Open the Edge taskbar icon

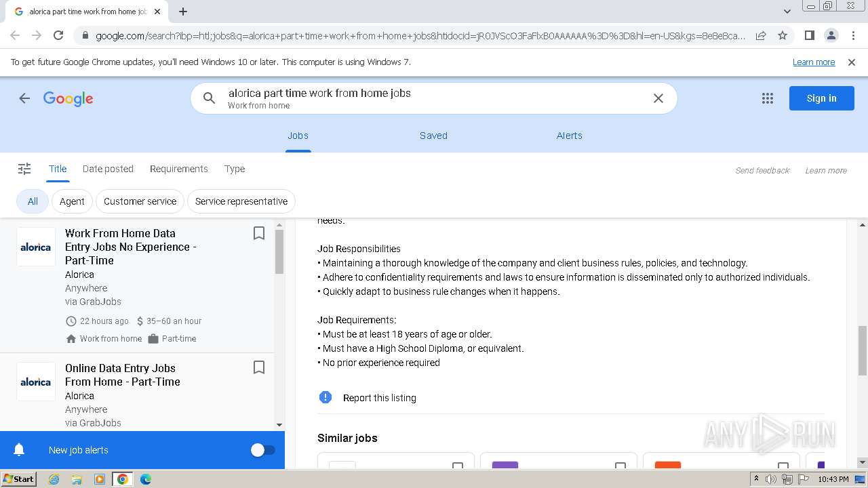click(146, 479)
